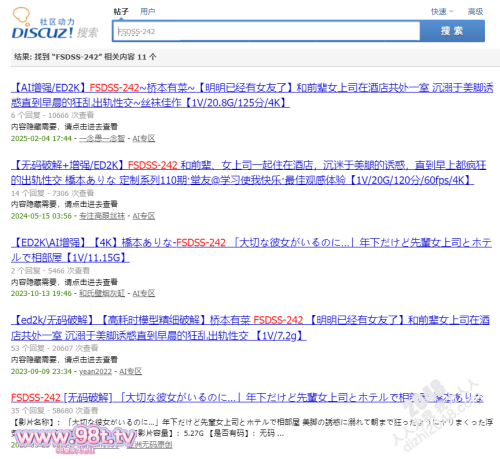Click the text 53 个回复 - 20607 次查看
500x459 pixels.
pos(55,348)
